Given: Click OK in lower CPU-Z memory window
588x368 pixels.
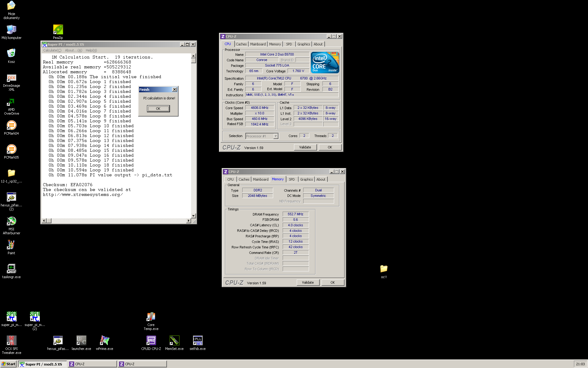Looking at the screenshot, I should [333, 282].
